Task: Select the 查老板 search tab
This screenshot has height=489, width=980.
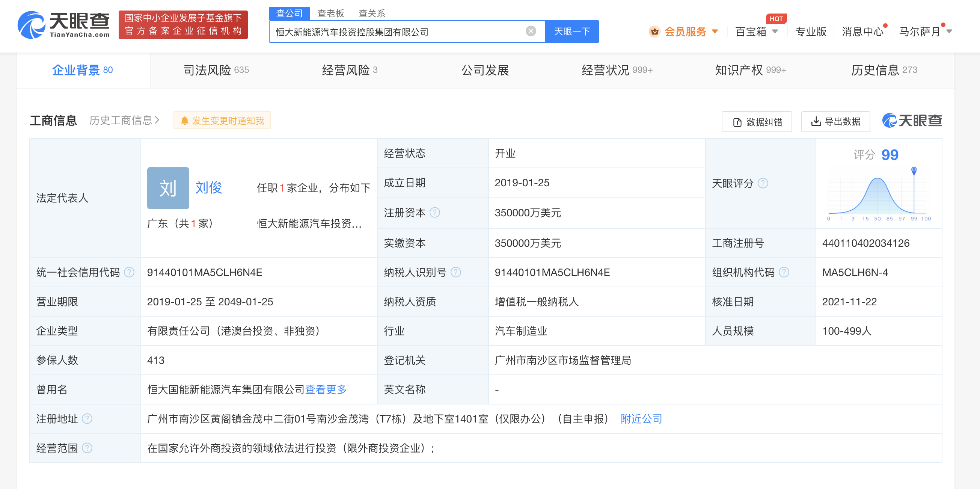Action: [x=330, y=13]
